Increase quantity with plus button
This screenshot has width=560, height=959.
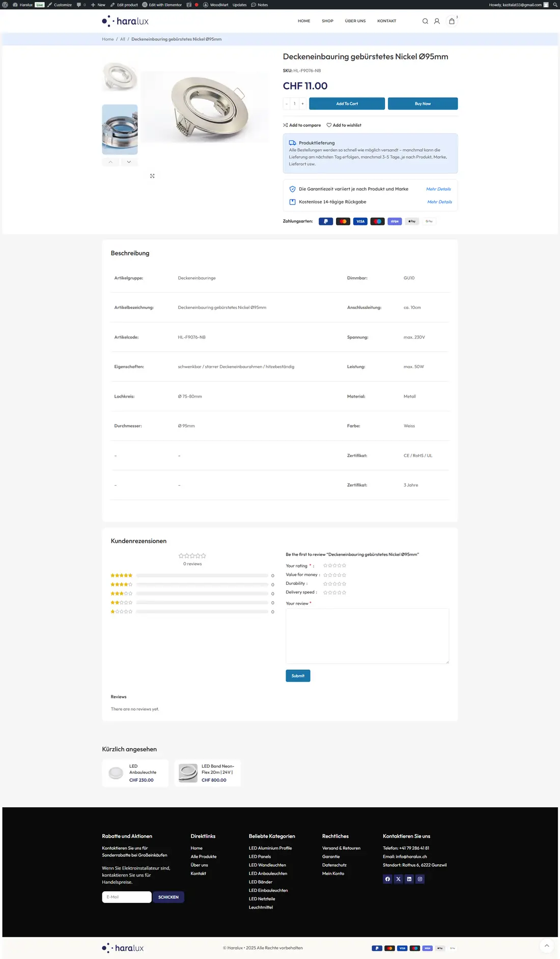(302, 104)
